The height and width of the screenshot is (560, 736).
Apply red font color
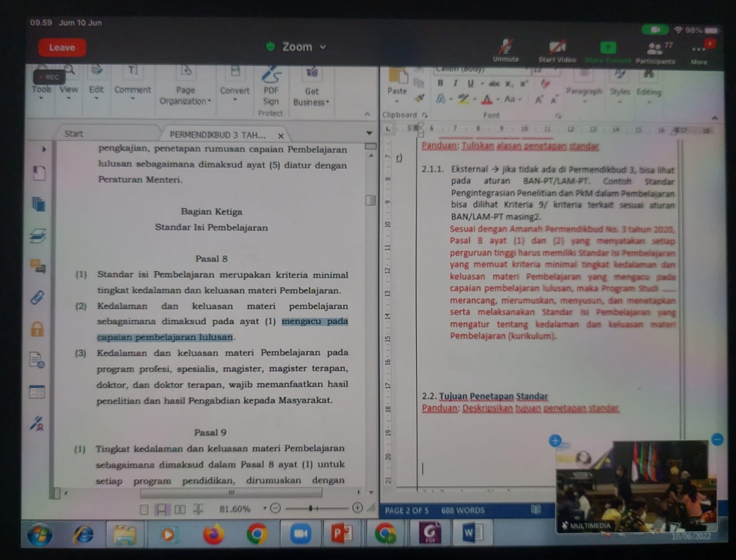pos(487,99)
